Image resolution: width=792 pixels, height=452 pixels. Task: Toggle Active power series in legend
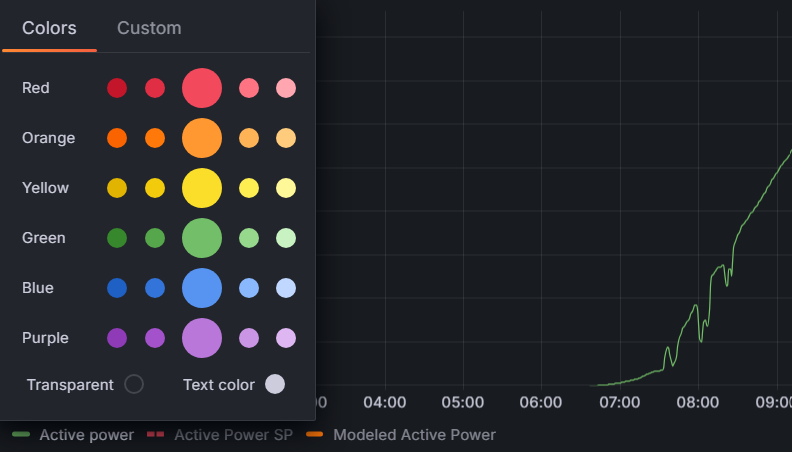coord(87,435)
